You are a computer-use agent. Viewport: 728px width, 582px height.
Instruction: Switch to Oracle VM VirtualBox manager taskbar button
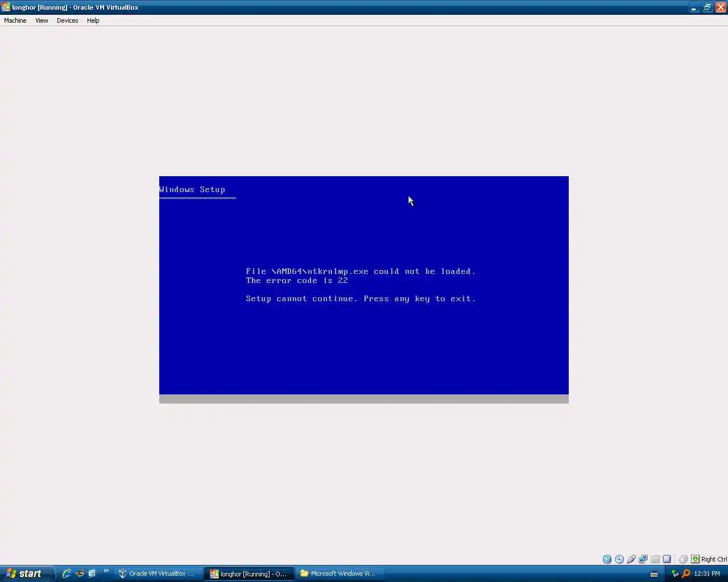(x=158, y=573)
